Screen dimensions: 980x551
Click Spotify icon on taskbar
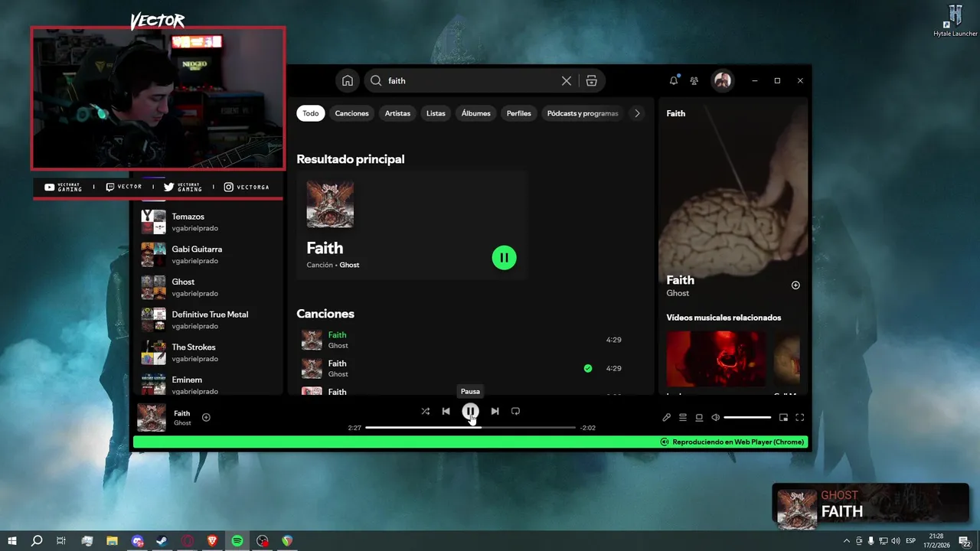(237, 541)
